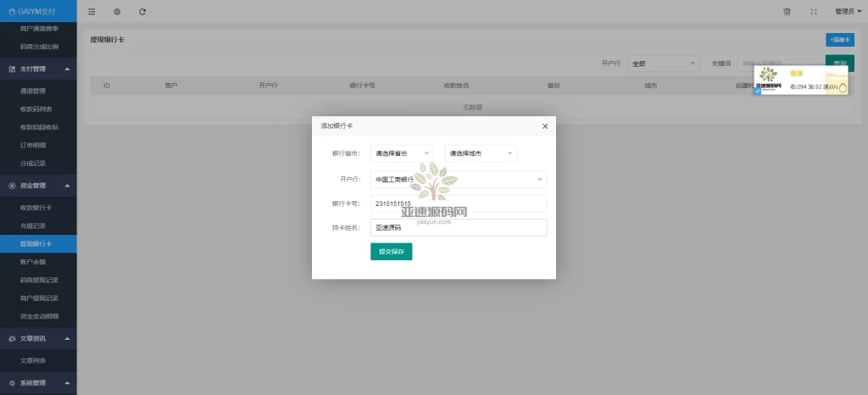Open 码商分成比例 in the sidebar
The image size is (868, 395).
38,47
